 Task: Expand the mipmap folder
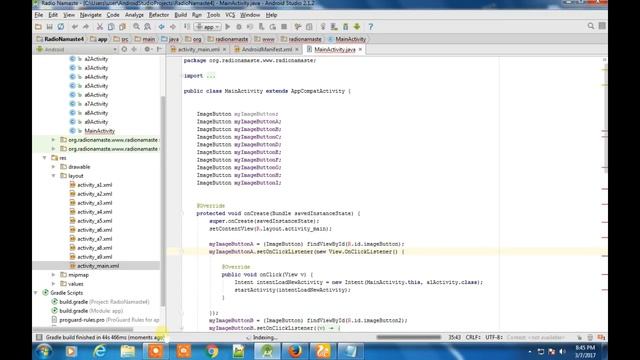point(53,275)
